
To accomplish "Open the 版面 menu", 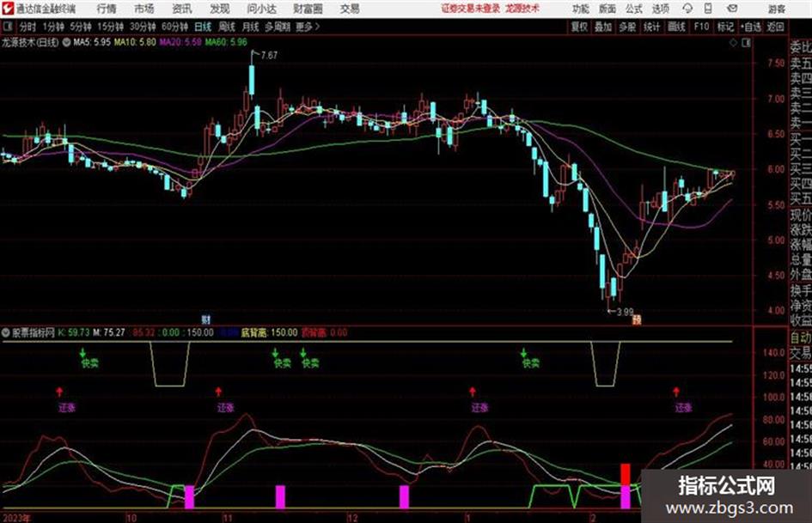I will (x=607, y=9).
